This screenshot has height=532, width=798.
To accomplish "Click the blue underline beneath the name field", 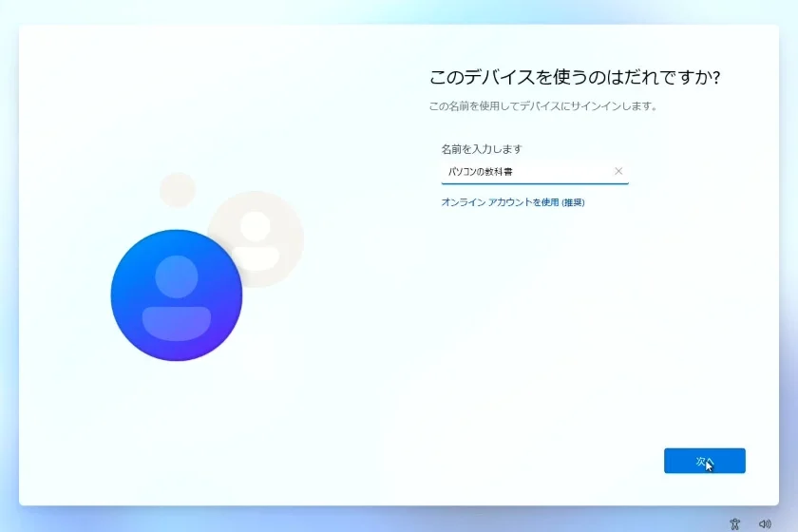I will click(534, 182).
